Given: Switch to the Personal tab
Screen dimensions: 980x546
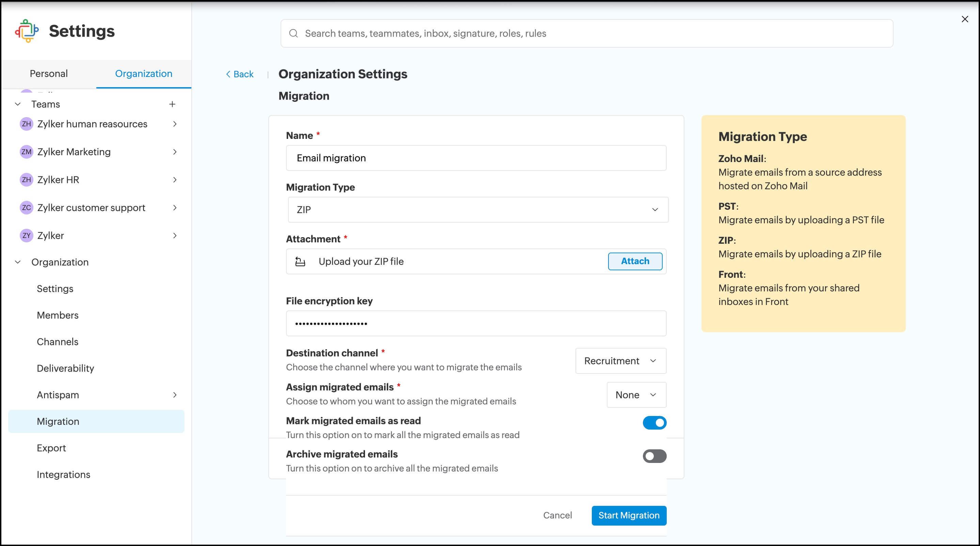Looking at the screenshot, I should tap(49, 74).
